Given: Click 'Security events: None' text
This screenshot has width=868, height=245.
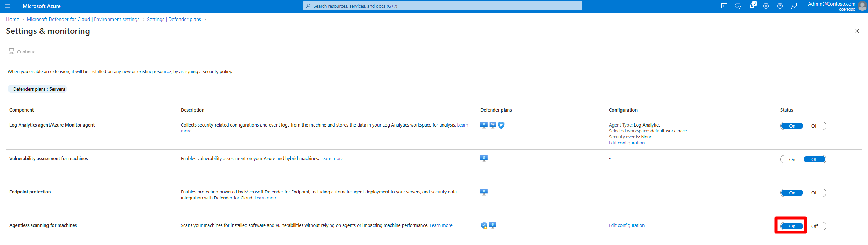Looking at the screenshot, I should [631, 137].
